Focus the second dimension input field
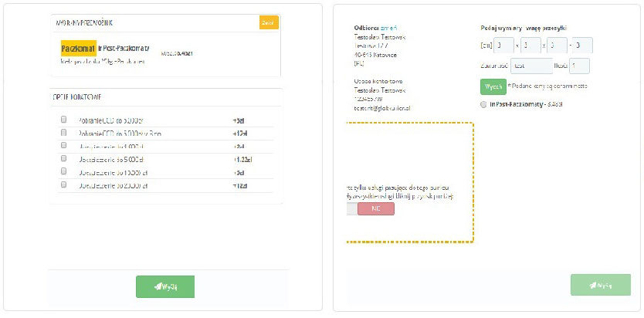Screen dimensions: 644x318 tap(530, 46)
